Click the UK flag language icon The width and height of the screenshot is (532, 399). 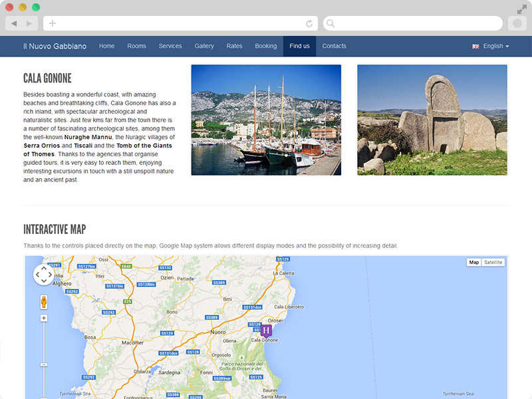[x=475, y=47]
